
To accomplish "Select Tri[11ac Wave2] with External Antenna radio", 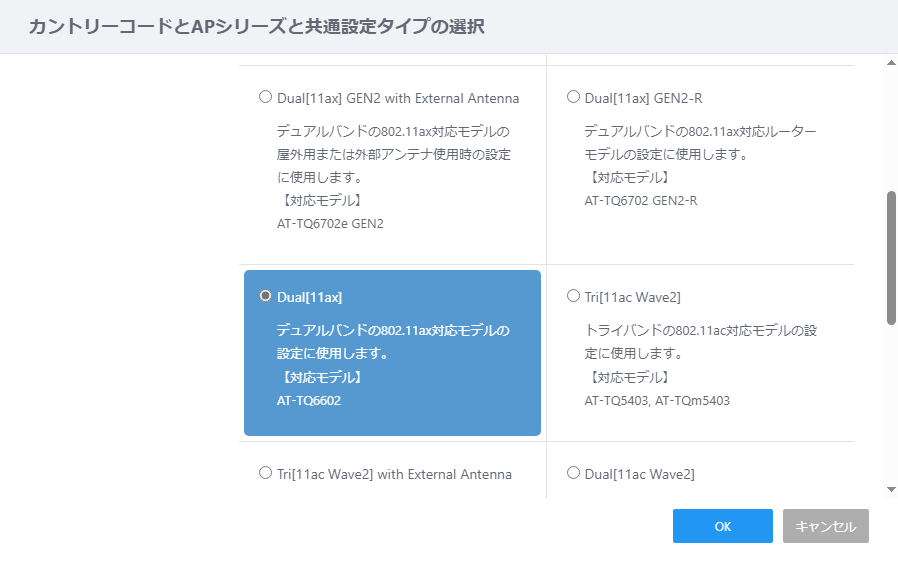I will 265,473.
